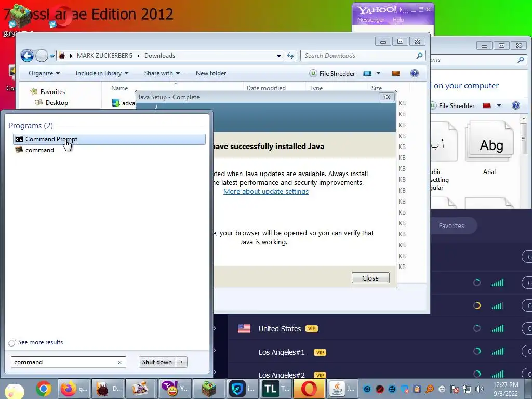The height and width of the screenshot is (399, 532).
Task: Open the Organize menu
Action: click(x=44, y=73)
